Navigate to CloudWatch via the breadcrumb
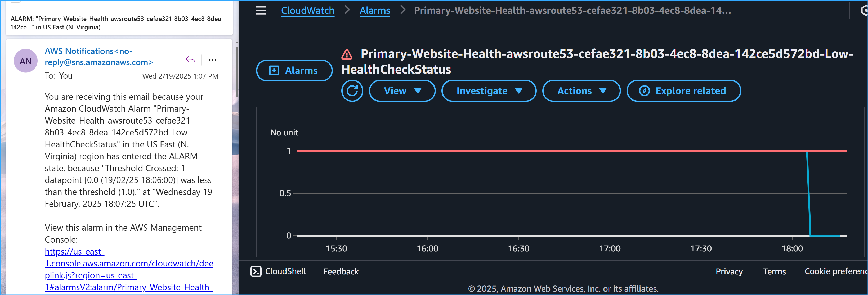The height and width of the screenshot is (295, 868). click(307, 10)
